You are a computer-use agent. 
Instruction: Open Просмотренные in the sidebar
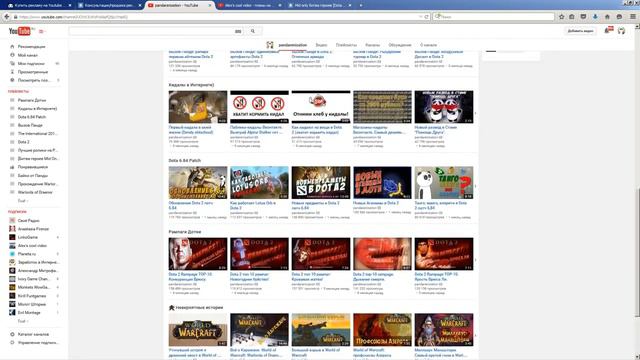(x=33, y=72)
